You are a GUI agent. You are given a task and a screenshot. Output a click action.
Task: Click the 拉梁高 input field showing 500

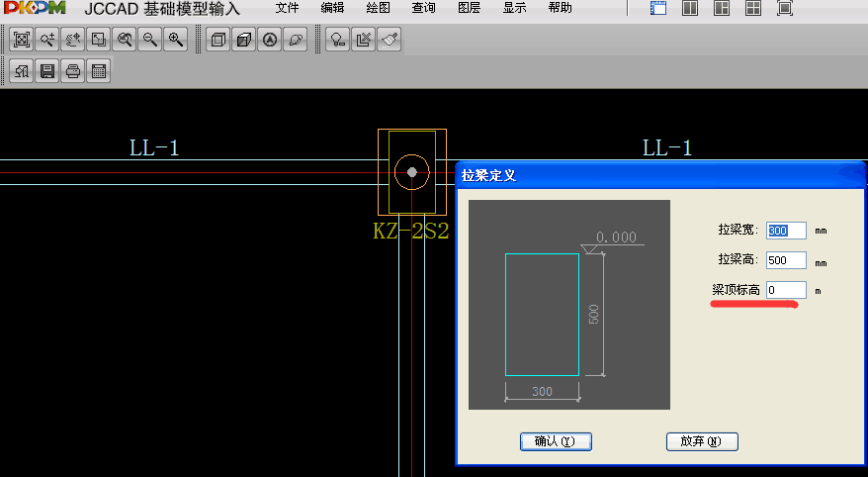click(786, 260)
